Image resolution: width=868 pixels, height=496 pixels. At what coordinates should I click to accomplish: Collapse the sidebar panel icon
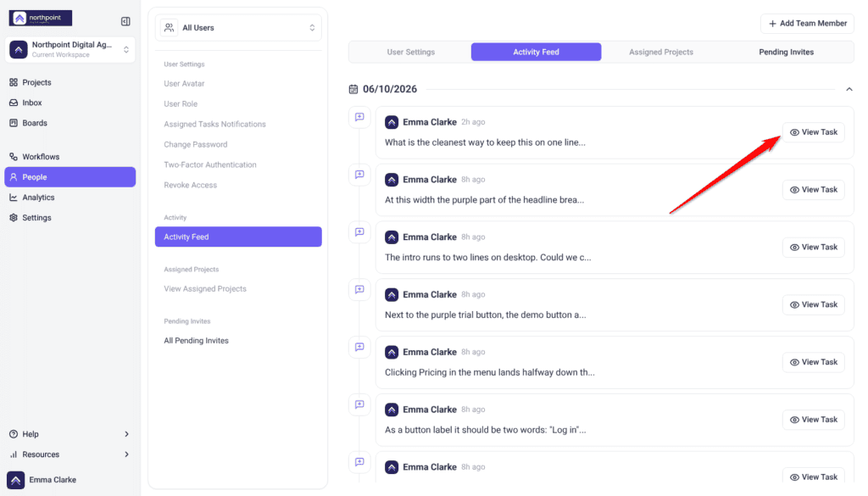125,21
